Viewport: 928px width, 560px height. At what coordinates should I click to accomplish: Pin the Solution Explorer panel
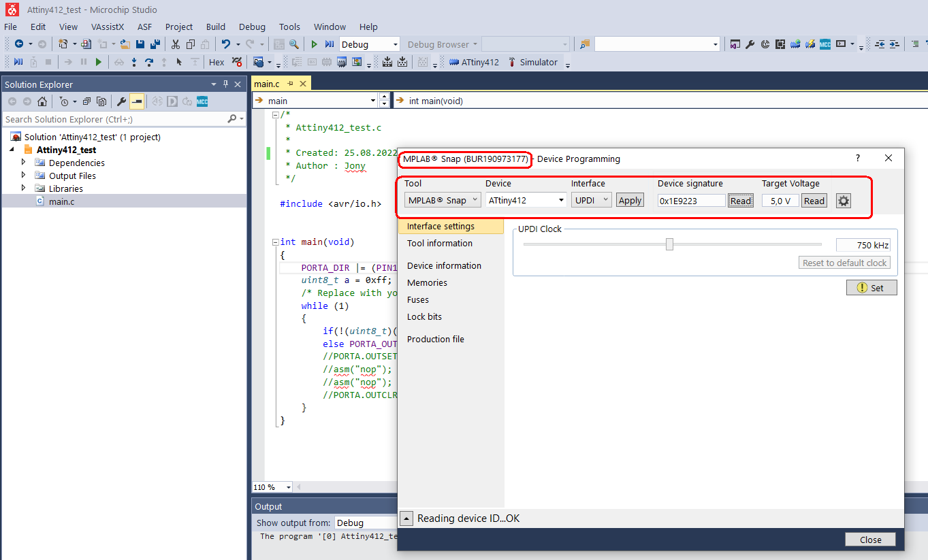(226, 84)
